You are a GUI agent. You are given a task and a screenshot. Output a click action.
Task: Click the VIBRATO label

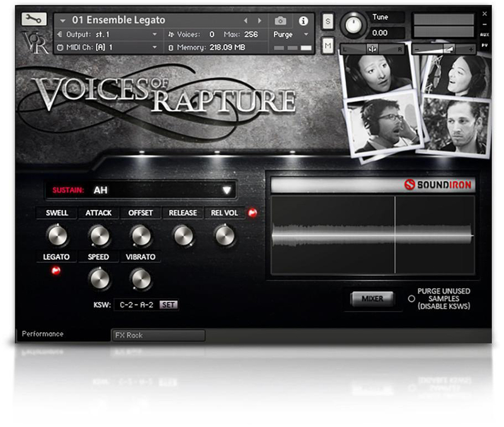tap(140, 257)
